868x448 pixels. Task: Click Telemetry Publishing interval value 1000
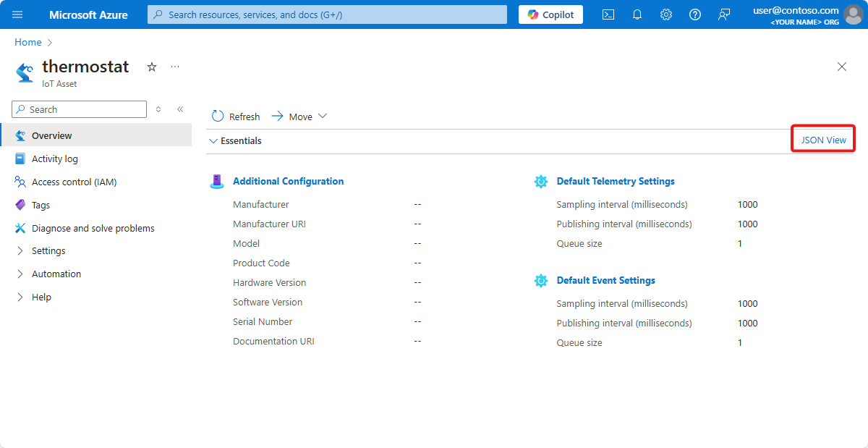coord(748,224)
